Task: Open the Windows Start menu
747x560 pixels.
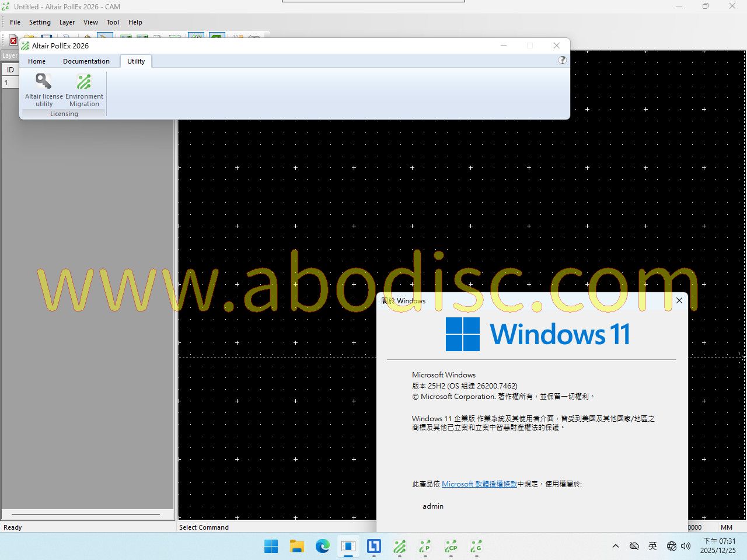Action: point(271,547)
